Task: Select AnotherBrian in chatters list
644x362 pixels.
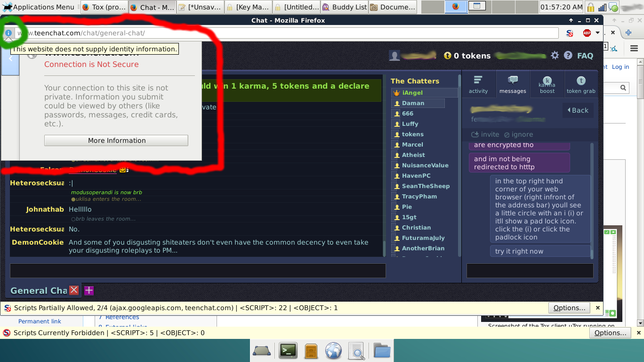Action: click(x=423, y=248)
